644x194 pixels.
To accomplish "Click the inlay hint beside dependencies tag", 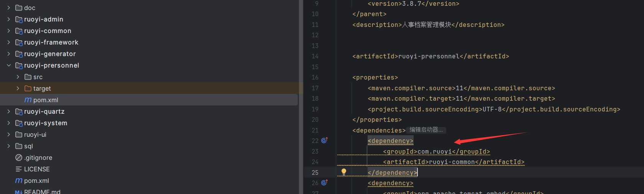I will click(426, 130).
